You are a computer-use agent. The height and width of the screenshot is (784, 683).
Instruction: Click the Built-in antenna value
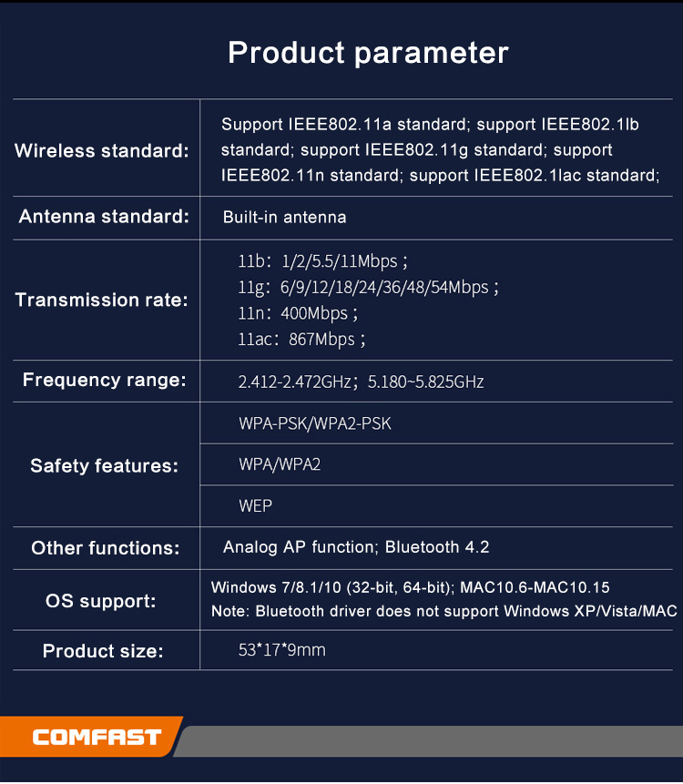click(284, 218)
